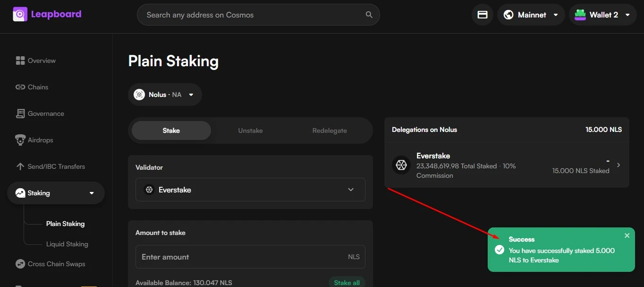
Task: Click the Nolus chain logo icon
Action: (x=139, y=95)
